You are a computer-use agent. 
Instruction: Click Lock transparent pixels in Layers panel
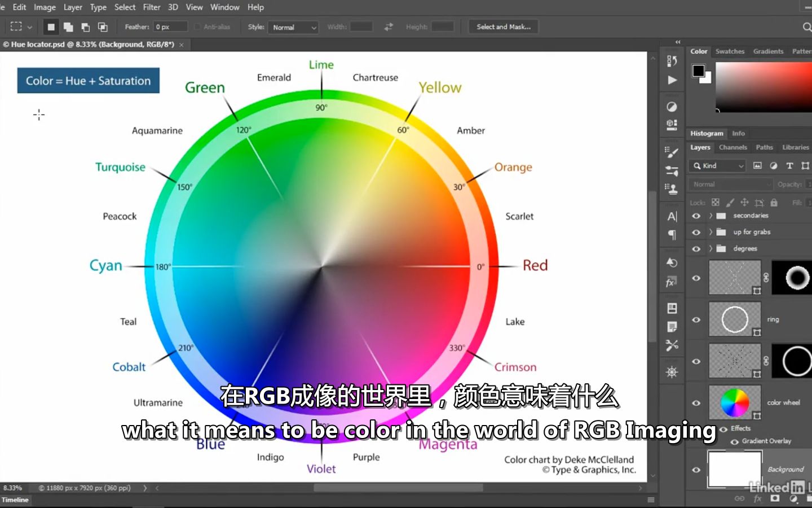pos(715,202)
